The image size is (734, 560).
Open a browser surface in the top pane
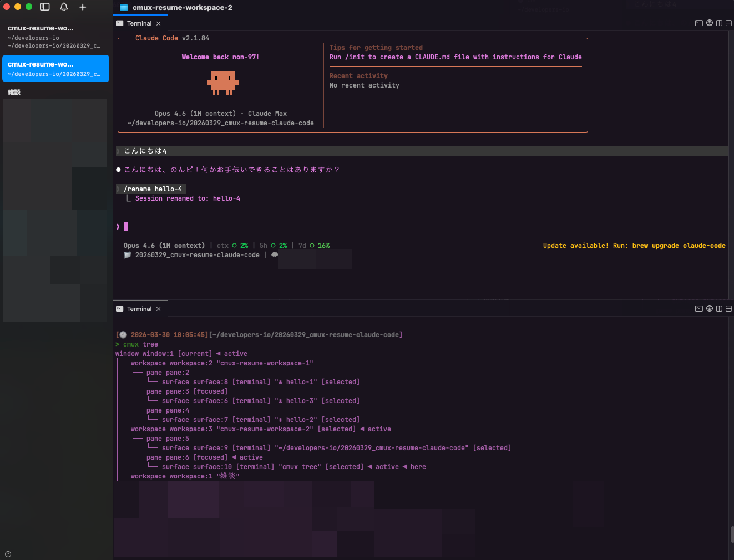point(709,23)
